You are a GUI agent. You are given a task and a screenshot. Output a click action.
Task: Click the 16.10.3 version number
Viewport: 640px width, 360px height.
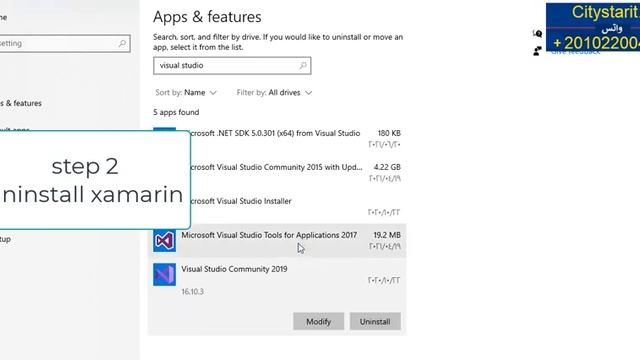pyautogui.click(x=193, y=291)
